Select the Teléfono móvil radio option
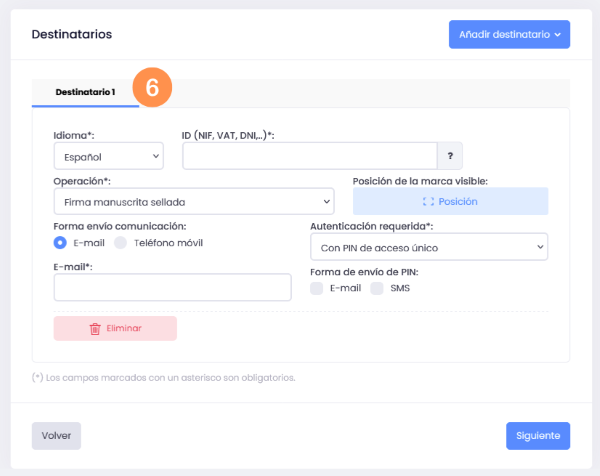This screenshot has width=600, height=476. coord(121,243)
